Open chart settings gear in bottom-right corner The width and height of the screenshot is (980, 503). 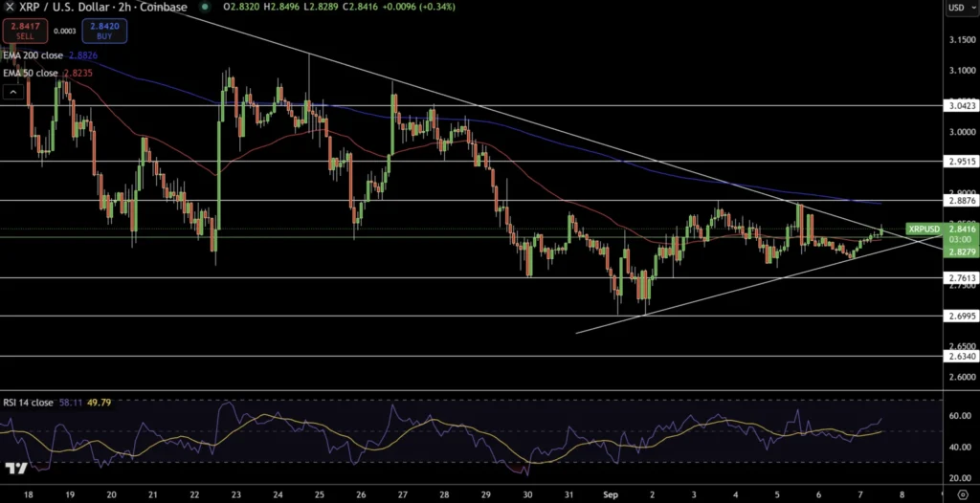tap(961, 495)
